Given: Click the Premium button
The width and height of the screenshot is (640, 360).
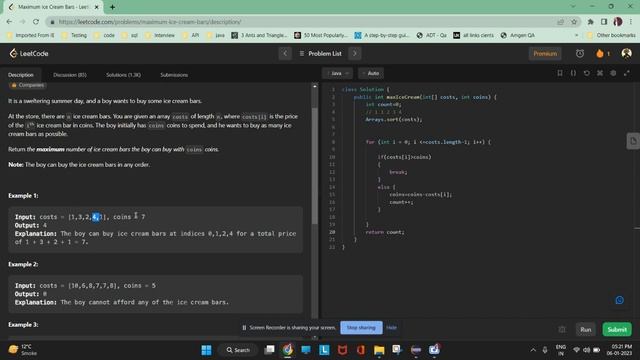Looking at the screenshot, I should (545, 53).
